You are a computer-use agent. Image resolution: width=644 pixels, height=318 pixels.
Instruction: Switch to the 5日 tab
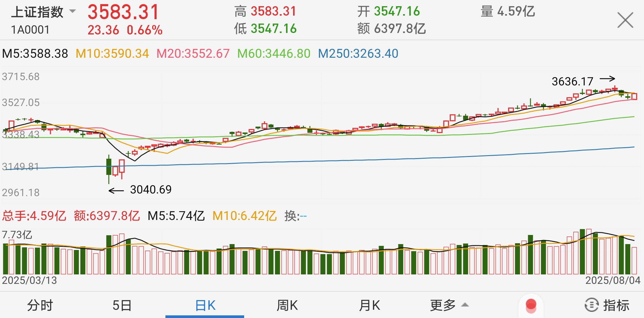122,305
